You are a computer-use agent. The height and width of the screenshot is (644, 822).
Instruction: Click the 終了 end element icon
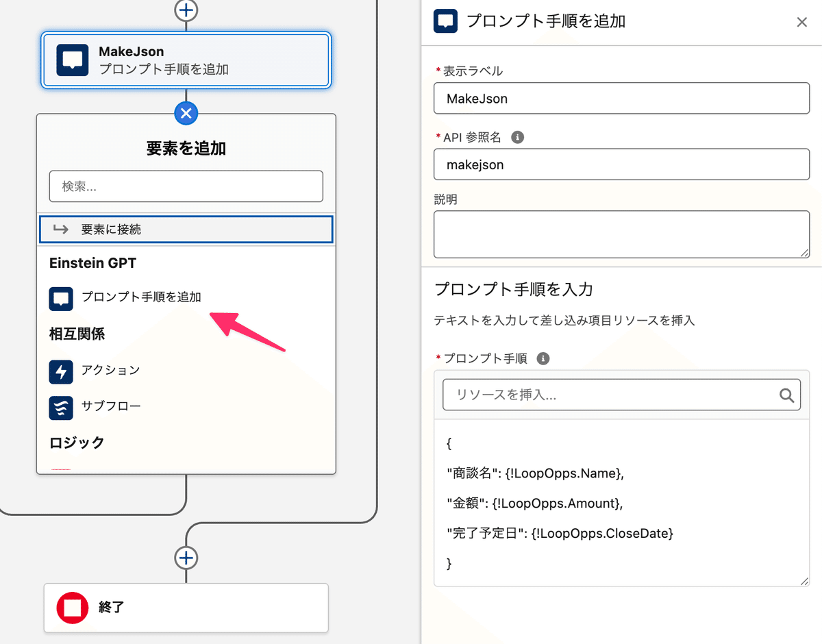(x=72, y=608)
